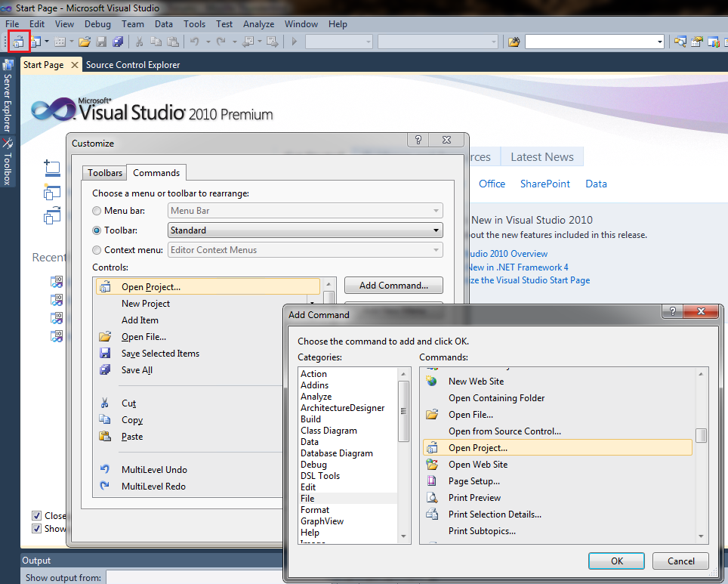Click the Navigate Forward toolbar icon
This screenshot has width=728, height=584.
273,42
